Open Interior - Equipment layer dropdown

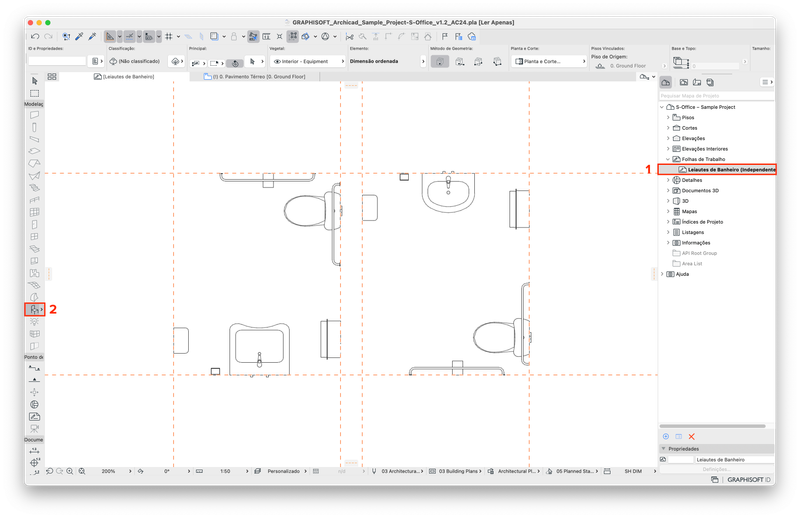(x=308, y=61)
